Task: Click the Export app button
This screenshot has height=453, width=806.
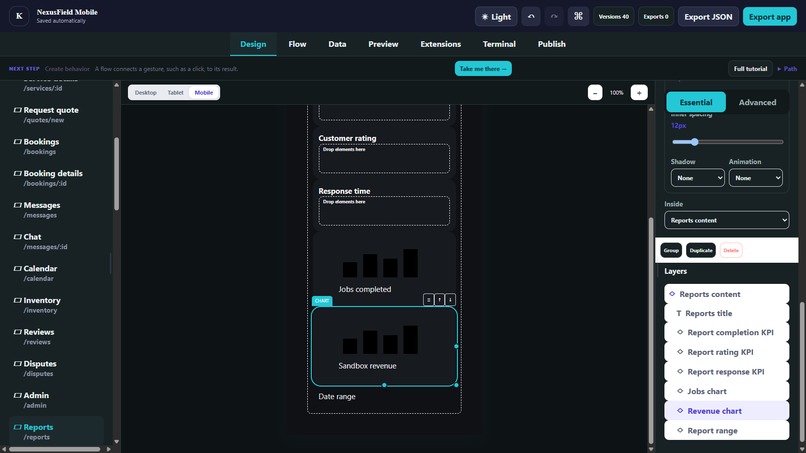Action: coord(770,16)
